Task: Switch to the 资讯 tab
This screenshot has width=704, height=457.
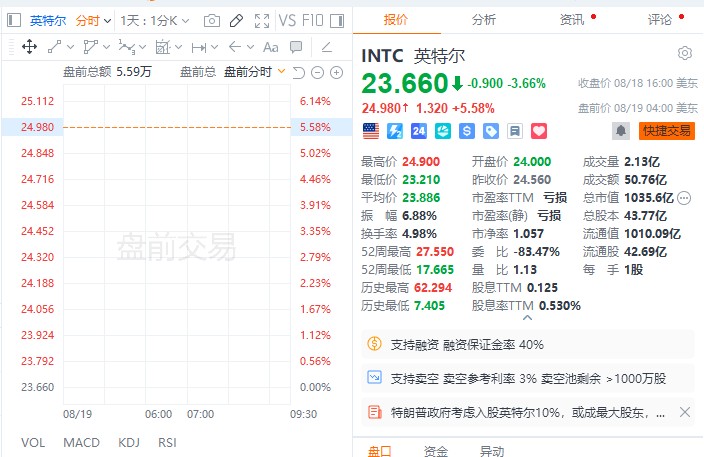Action: coord(572,20)
